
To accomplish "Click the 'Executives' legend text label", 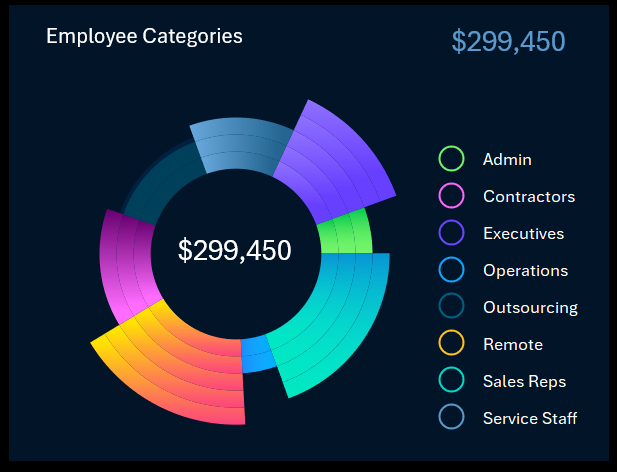I will pos(523,233).
